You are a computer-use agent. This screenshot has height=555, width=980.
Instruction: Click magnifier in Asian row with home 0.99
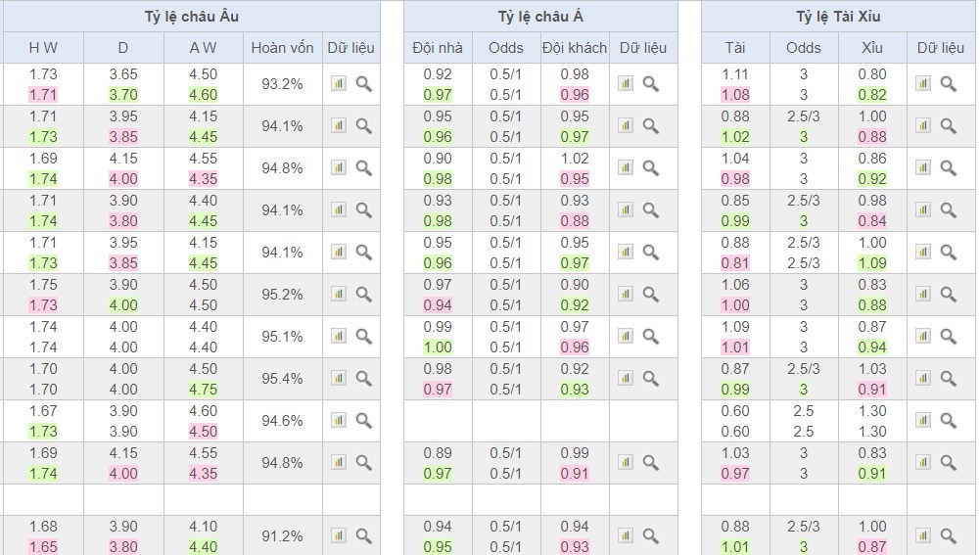point(650,336)
